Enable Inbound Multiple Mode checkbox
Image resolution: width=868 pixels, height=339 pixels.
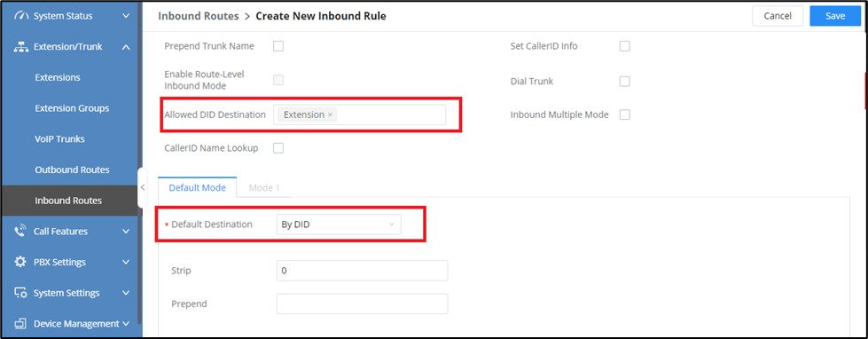point(625,114)
